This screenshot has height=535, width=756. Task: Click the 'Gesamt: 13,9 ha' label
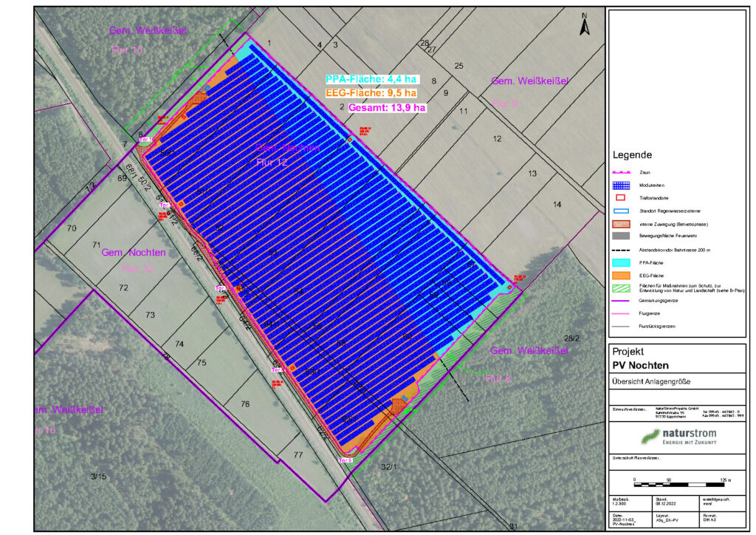[387, 108]
